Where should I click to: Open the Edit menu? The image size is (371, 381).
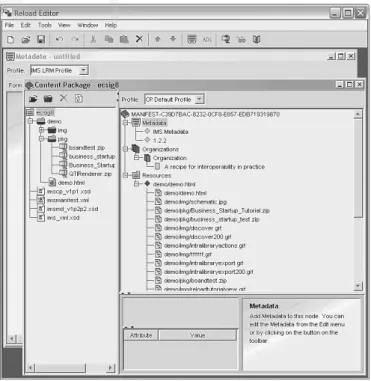(x=26, y=25)
